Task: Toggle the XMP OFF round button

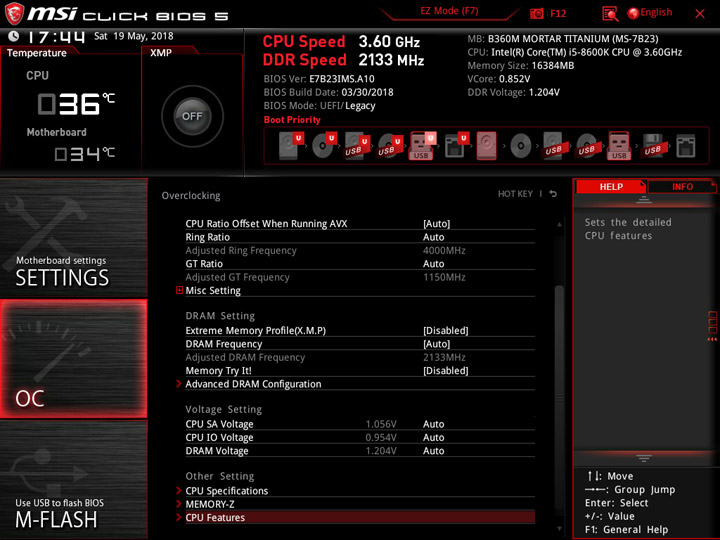Action: coord(192,116)
